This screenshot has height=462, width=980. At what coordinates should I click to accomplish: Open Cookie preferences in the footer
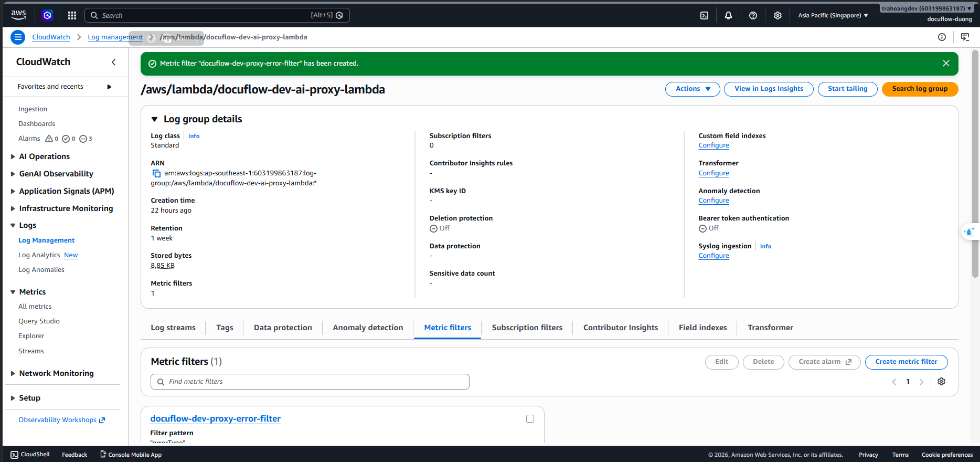click(947, 455)
